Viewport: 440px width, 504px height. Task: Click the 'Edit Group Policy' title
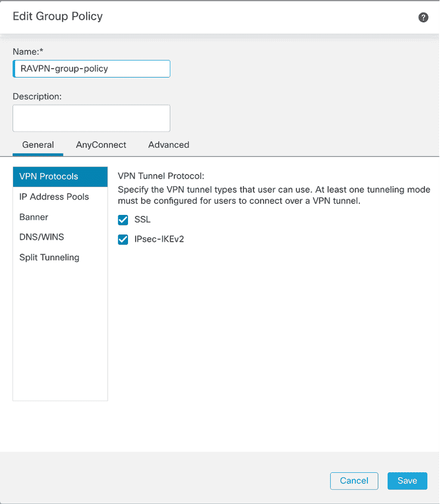pyautogui.click(x=58, y=16)
